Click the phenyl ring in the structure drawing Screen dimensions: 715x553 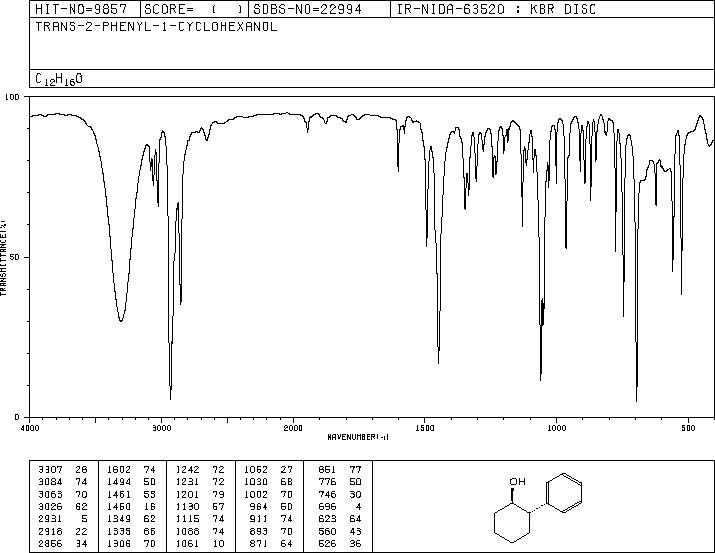pyautogui.click(x=564, y=493)
